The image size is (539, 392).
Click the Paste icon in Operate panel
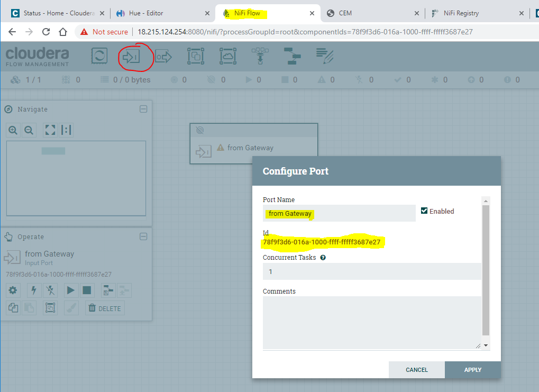pyautogui.click(x=29, y=308)
